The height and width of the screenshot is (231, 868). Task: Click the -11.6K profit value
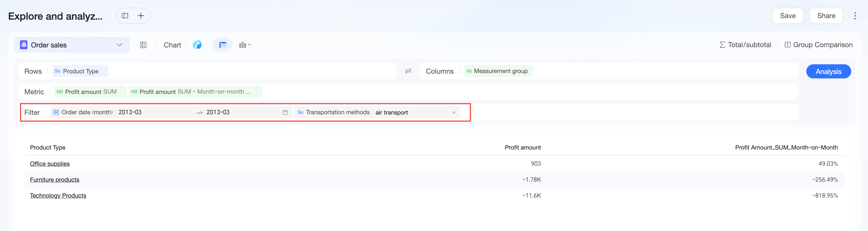point(532,195)
